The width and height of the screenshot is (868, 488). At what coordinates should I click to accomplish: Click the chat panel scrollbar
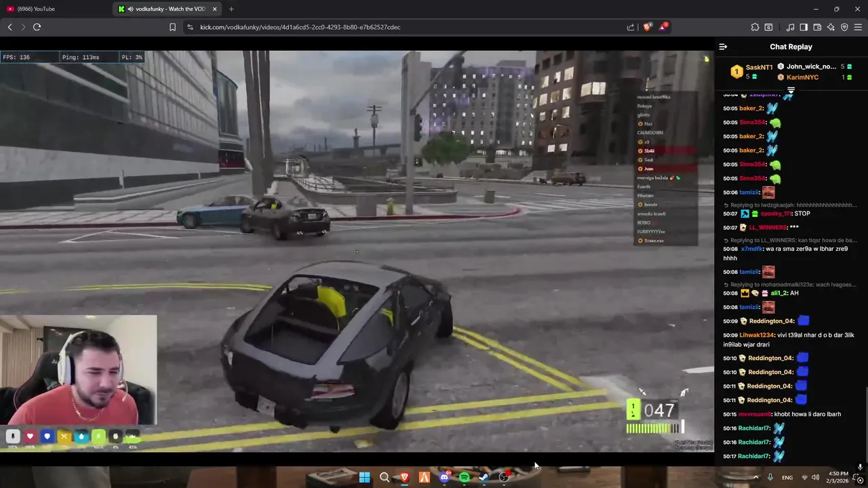866,424
